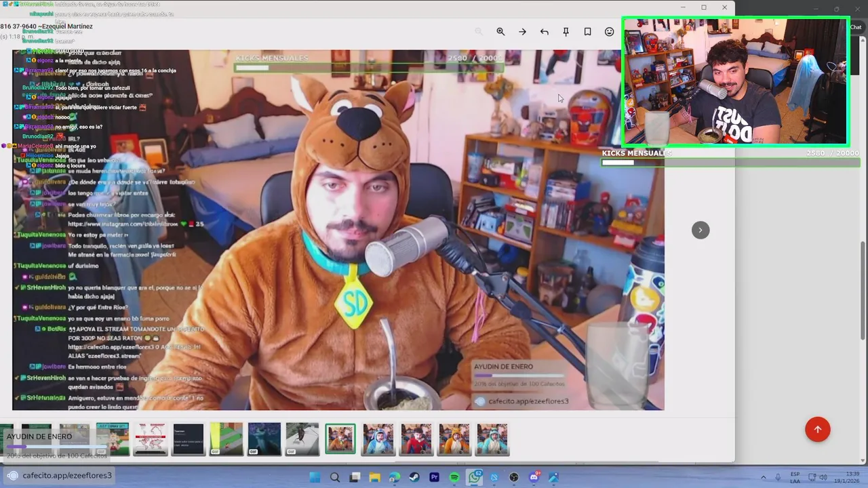Open the Windows Start button
This screenshot has height=488, width=868.
[315, 477]
